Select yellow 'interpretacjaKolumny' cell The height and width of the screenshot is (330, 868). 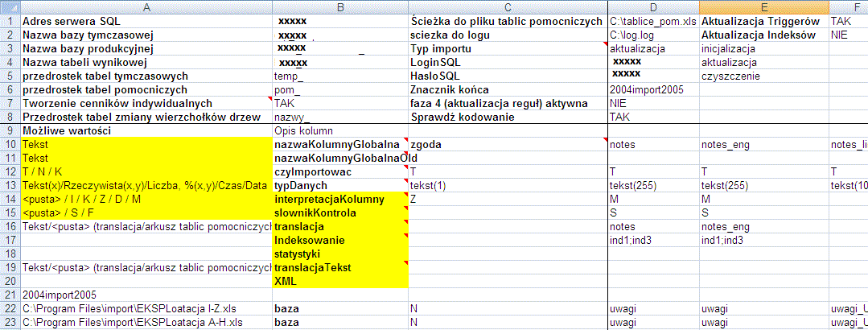click(340, 200)
